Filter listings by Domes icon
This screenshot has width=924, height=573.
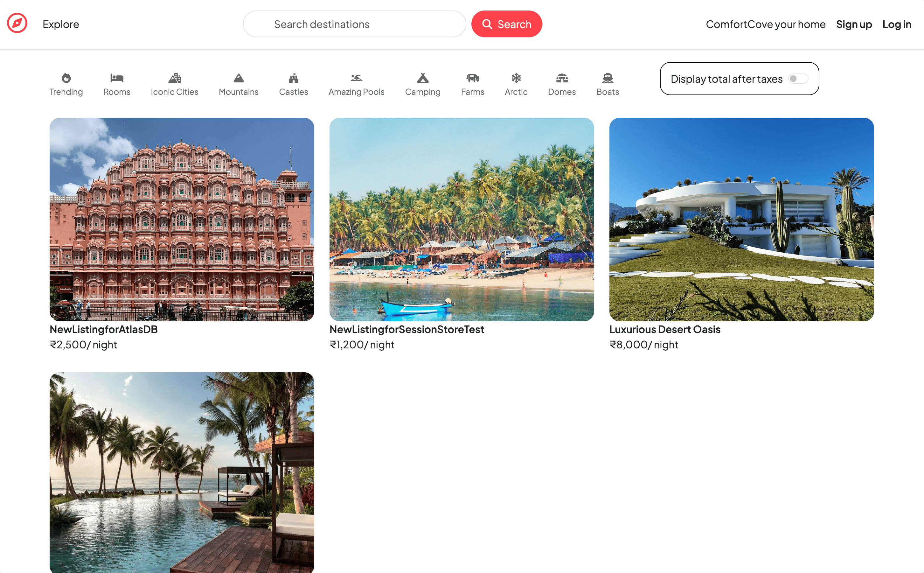coord(562,78)
